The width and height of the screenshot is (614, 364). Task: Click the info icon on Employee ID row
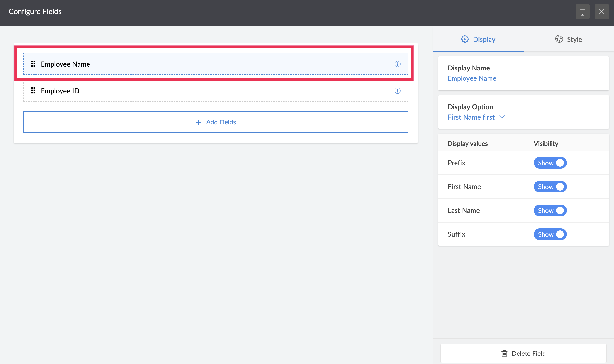[x=397, y=91]
